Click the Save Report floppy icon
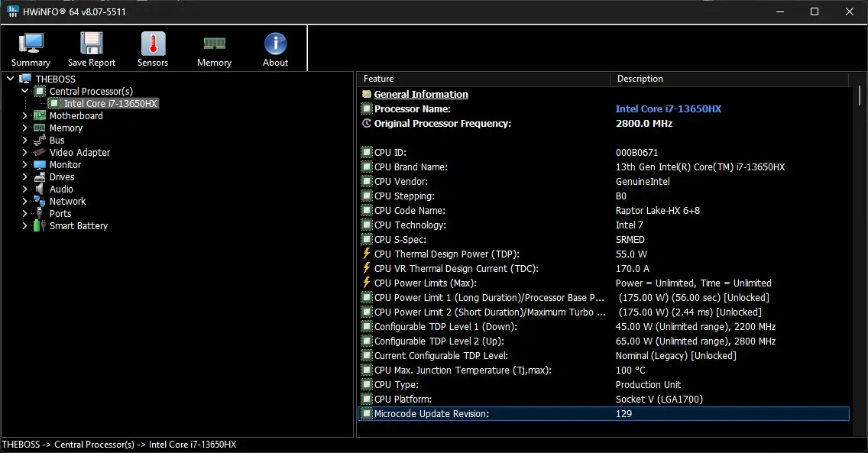Viewport: 868px width, 453px height. (92, 44)
